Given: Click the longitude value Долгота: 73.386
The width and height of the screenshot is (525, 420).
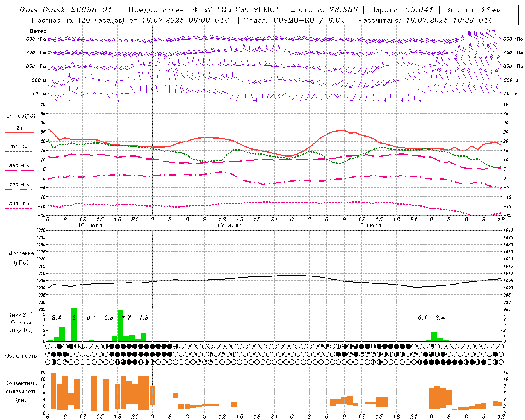Looking at the screenshot, I should pyautogui.click(x=324, y=10).
